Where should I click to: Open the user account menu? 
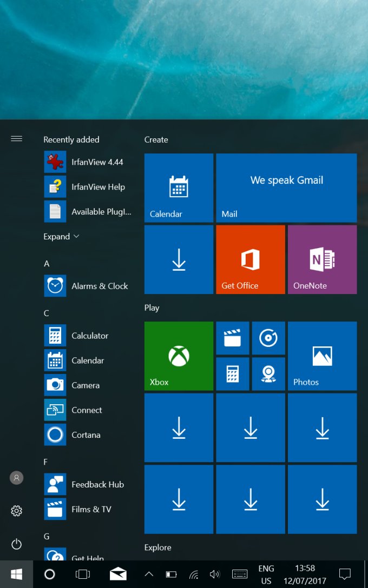pos(17,478)
